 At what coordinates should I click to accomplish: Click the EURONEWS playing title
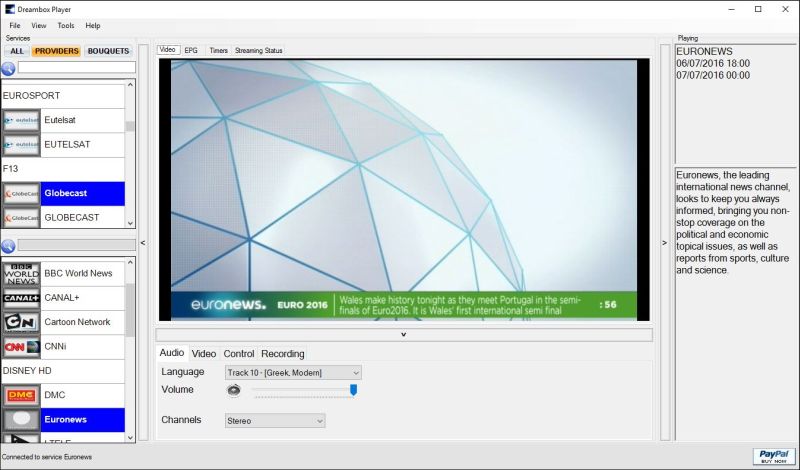tap(704, 52)
